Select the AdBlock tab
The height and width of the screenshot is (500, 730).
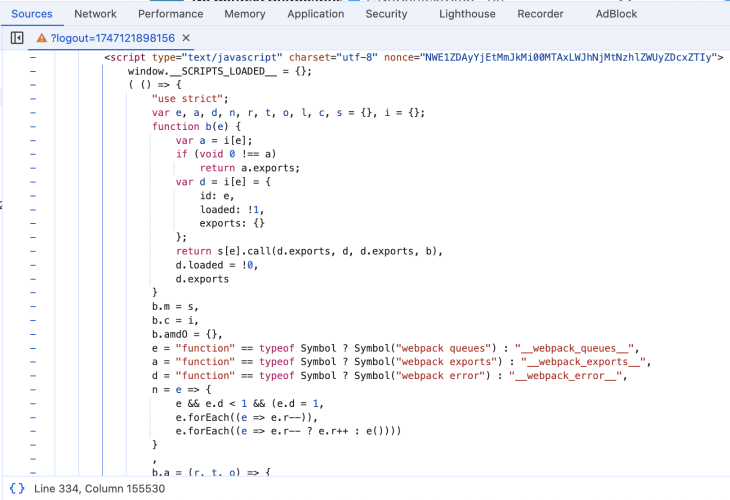point(617,14)
